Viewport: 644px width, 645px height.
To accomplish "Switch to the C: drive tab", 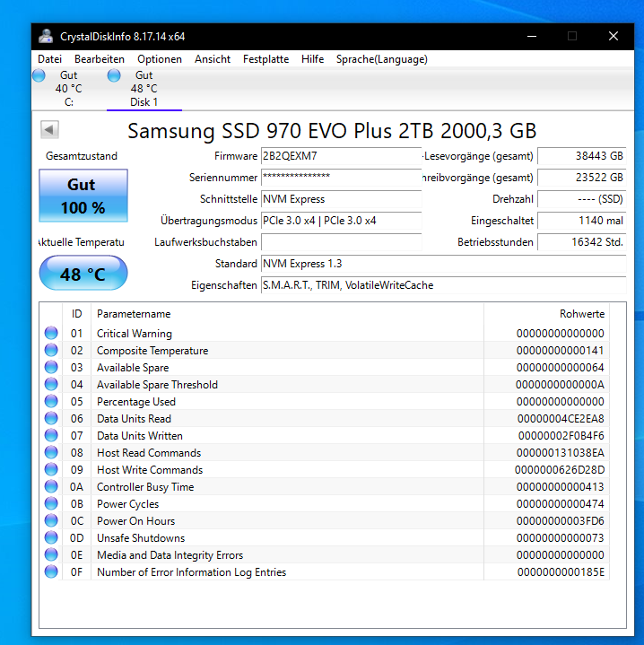I will 69,89.
